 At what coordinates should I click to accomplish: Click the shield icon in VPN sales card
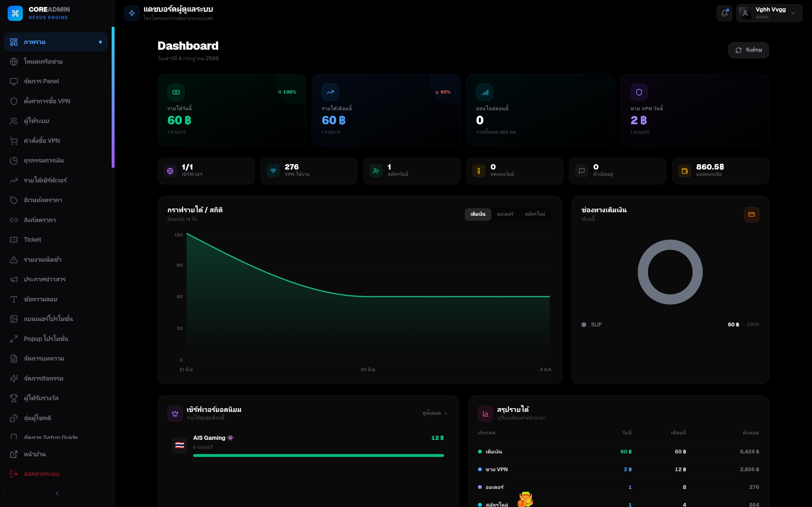tap(639, 92)
